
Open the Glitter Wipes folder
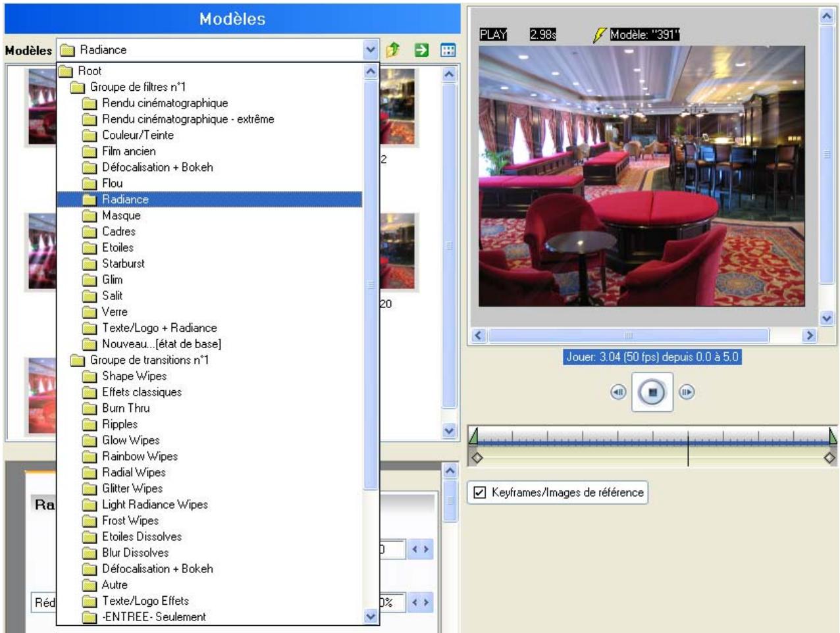coord(122,488)
